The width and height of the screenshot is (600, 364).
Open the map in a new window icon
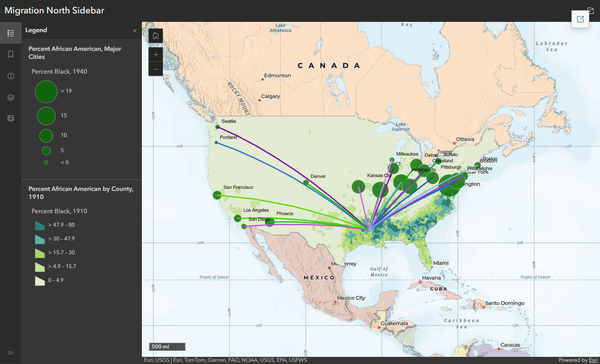point(580,19)
